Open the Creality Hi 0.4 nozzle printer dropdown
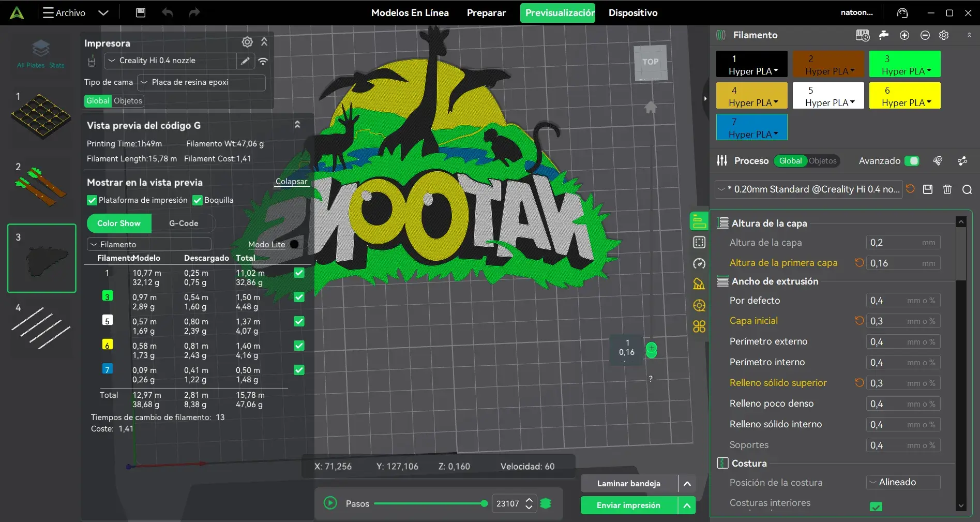The height and width of the screenshot is (522, 980). (x=171, y=61)
